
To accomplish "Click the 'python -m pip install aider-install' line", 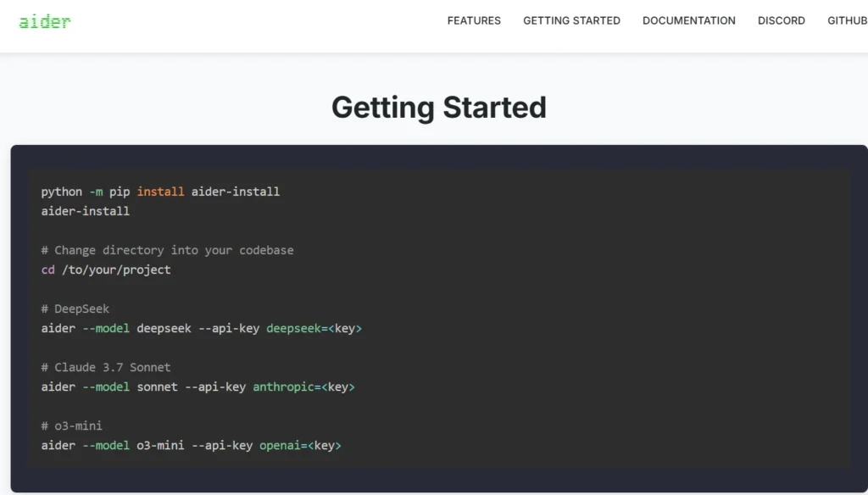I will [x=160, y=192].
